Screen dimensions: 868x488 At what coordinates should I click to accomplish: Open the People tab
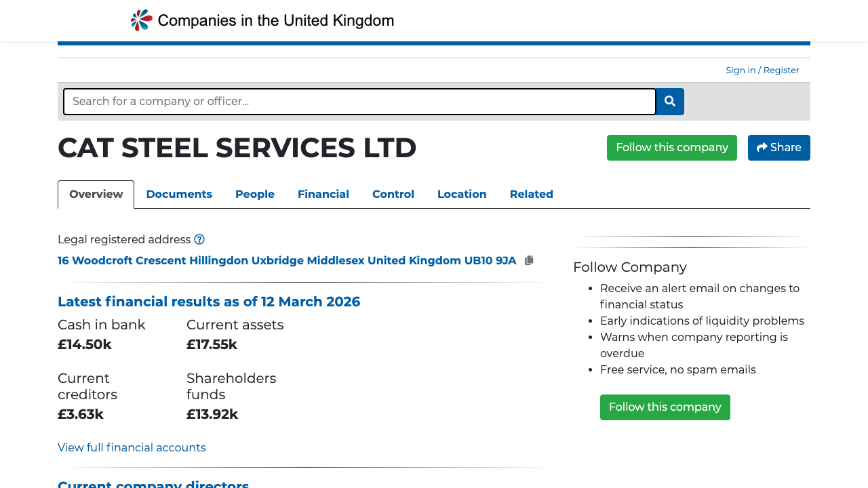click(x=254, y=195)
